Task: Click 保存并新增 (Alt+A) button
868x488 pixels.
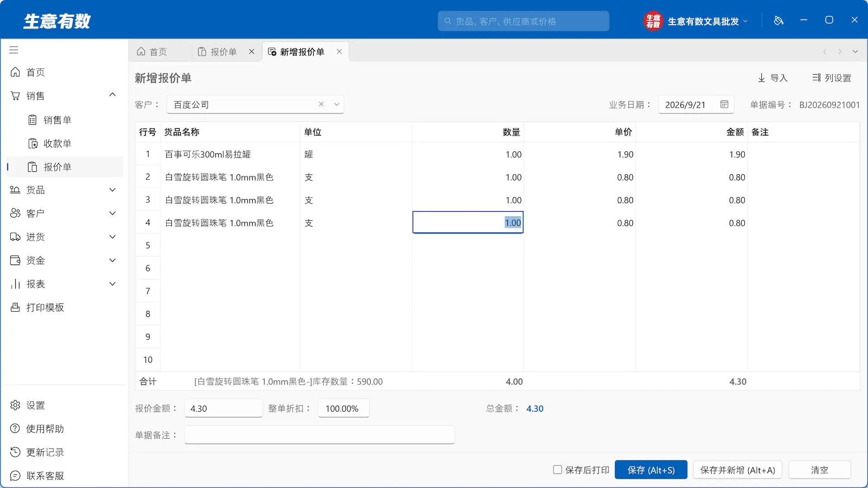Action: pyautogui.click(x=738, y=470)
